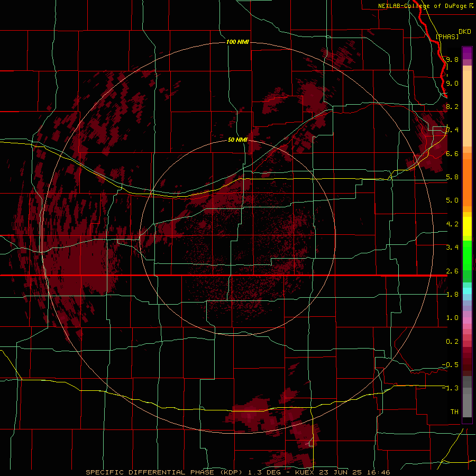Click the 8.2 value on the color scale
Viewport: 476px width, 476px height.
click(452, 106)
